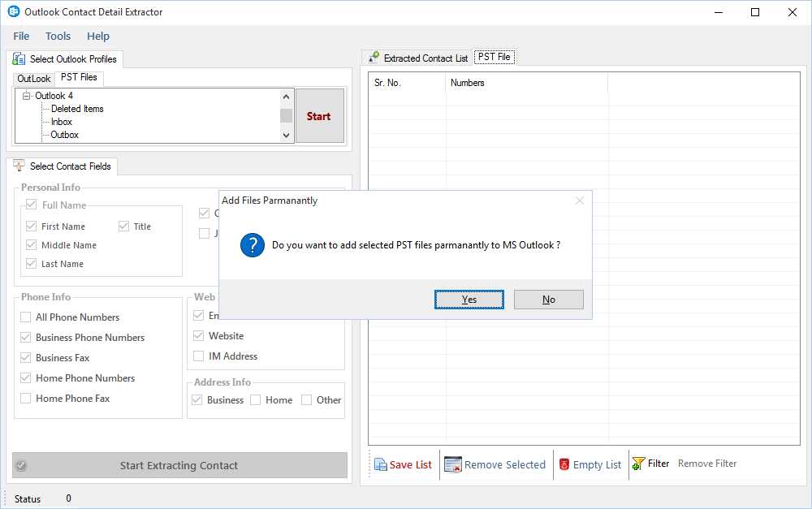Click Remove Selected label
Image resolution: width=812 pixels, height=509 pixels.
point(505,465)
